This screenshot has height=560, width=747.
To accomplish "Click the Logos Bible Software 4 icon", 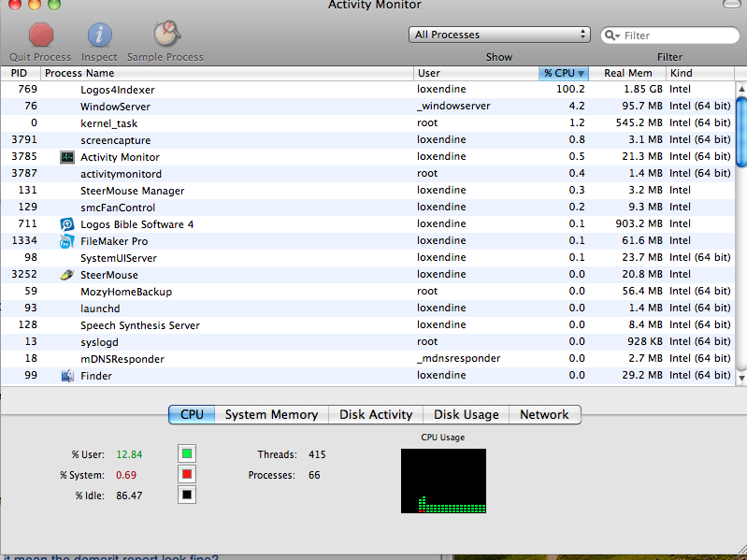I will pyautogui.click(x=67, y=224).
